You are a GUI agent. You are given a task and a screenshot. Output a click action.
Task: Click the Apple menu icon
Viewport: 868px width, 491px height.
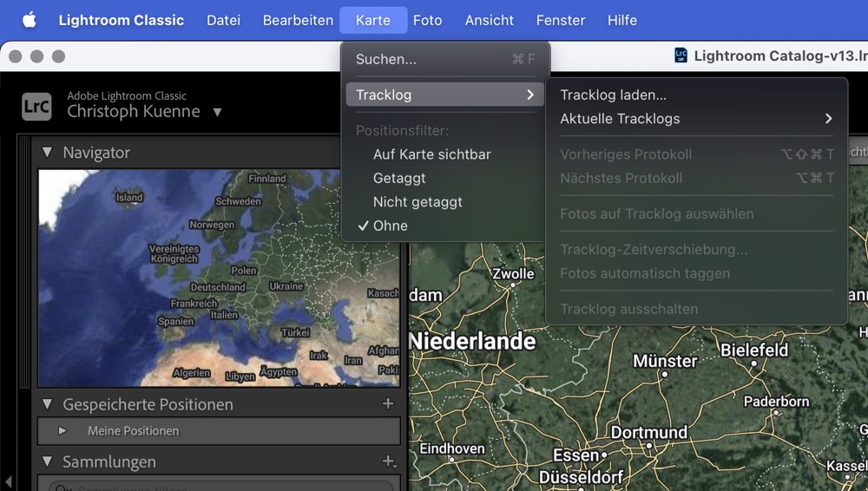(x=30, y=20)
